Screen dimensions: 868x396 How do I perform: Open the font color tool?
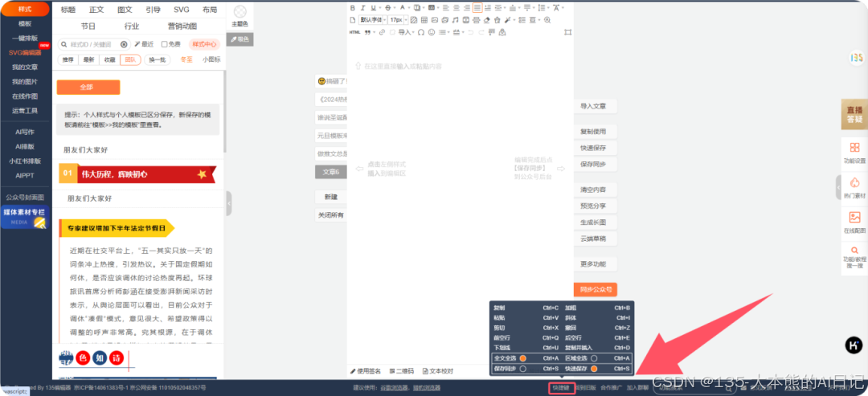(403, 8)
